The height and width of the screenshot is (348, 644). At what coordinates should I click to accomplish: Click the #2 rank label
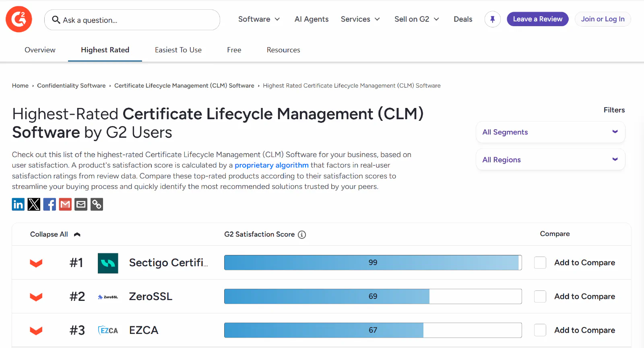(77, 296)
